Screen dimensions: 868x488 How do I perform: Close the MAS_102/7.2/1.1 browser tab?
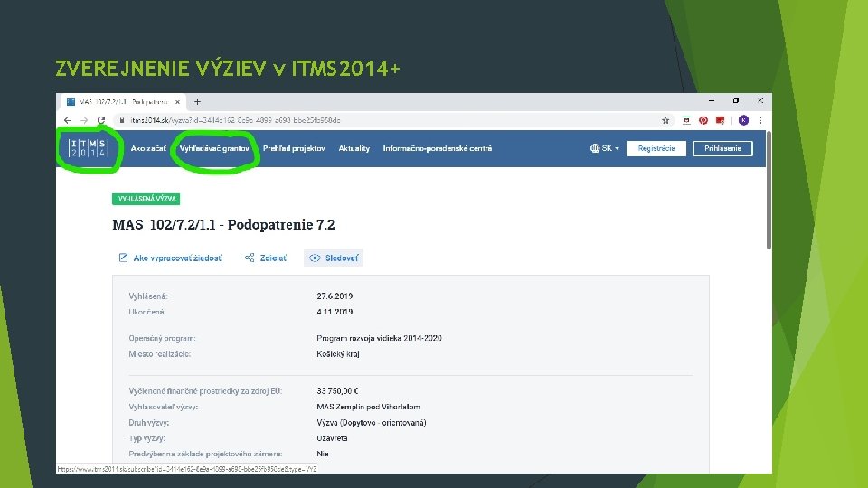pyautogui.click(x=177, y=102)
